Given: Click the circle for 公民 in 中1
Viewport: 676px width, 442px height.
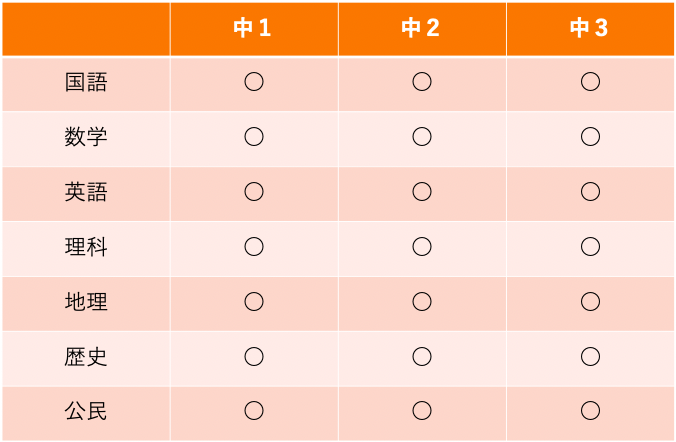Looking at the screenshot, I should 254,411.
